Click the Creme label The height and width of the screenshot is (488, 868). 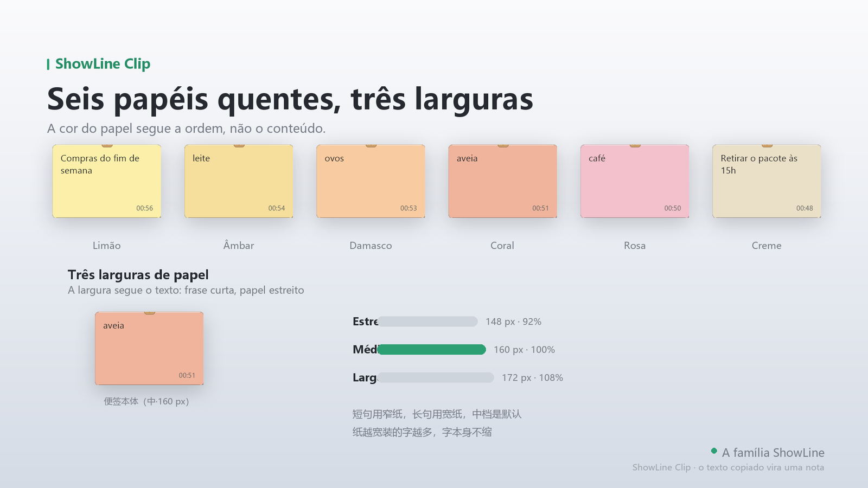click(x=767, y=246)
